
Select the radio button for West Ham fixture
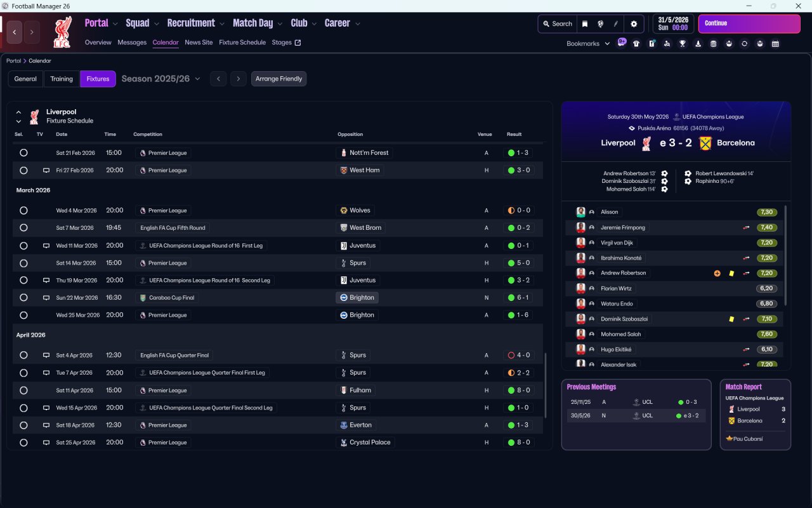[23, 170]
